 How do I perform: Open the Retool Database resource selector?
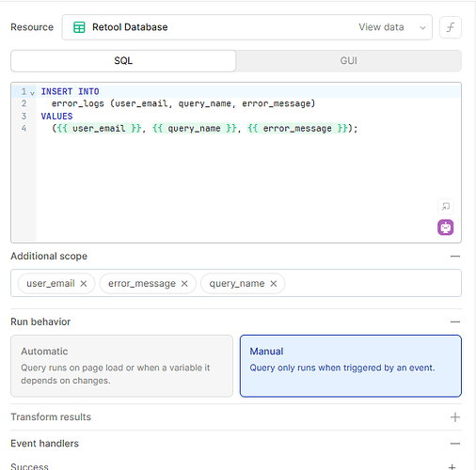click(247, 27)
